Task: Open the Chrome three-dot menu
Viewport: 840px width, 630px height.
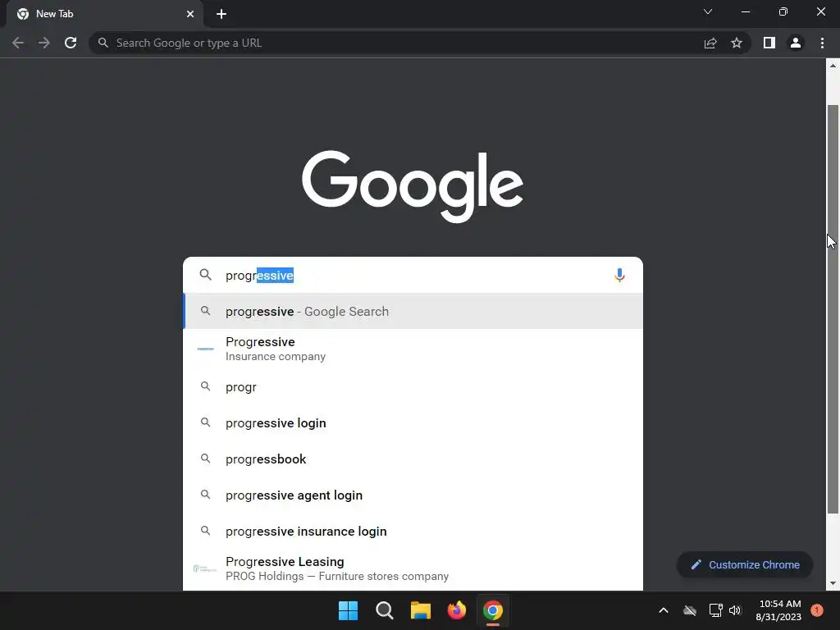Action: point(822,43)
